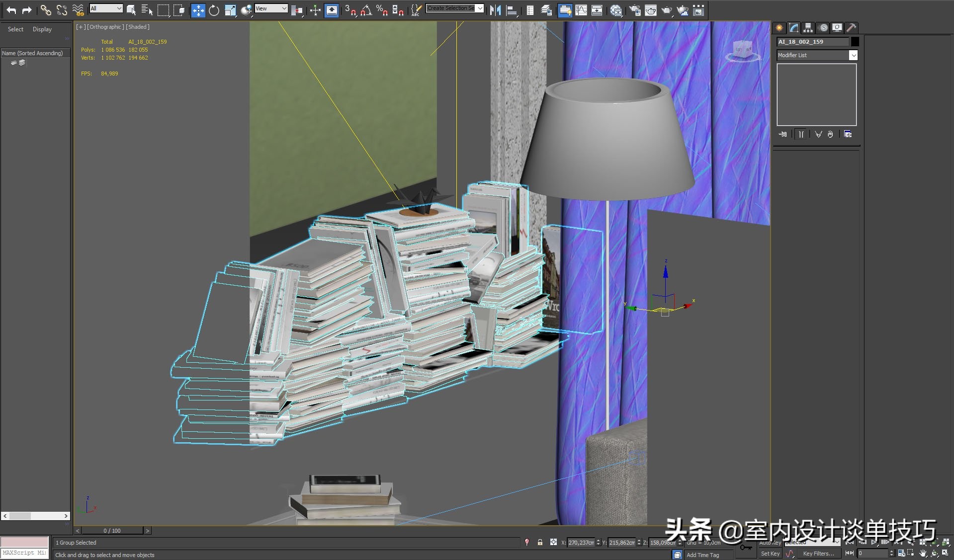Switch to the Hierarchy command panel tab
The height and width of the screenshot is (560, 954).
tap(808, 28)
